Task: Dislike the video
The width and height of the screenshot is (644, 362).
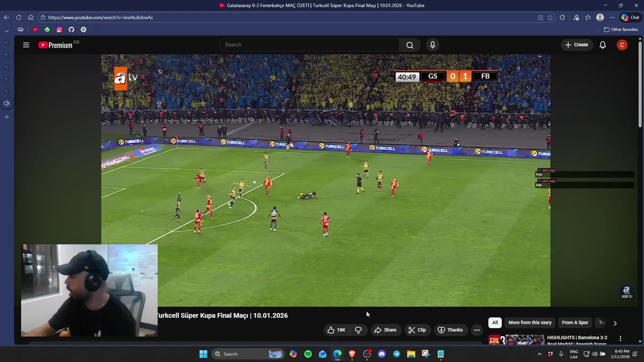Action: (x=358, y=330)
